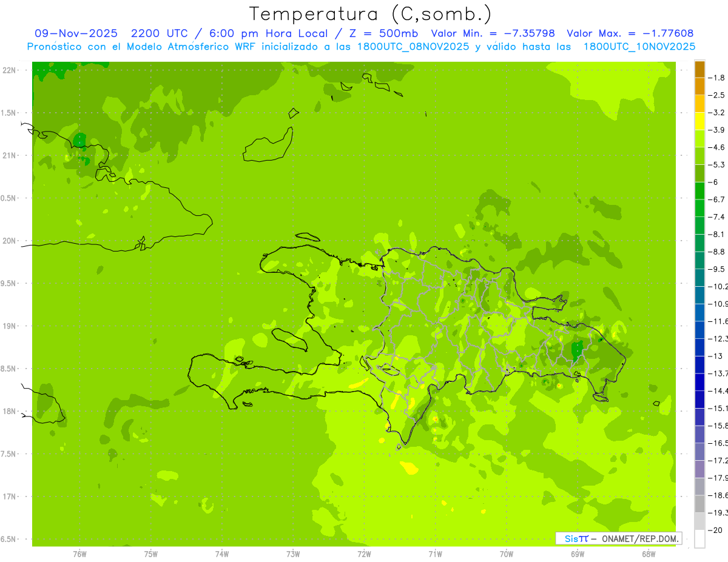Click the "73W" longitude label
The width and height of the screenshot is (728, 562).
pos(293,554)
